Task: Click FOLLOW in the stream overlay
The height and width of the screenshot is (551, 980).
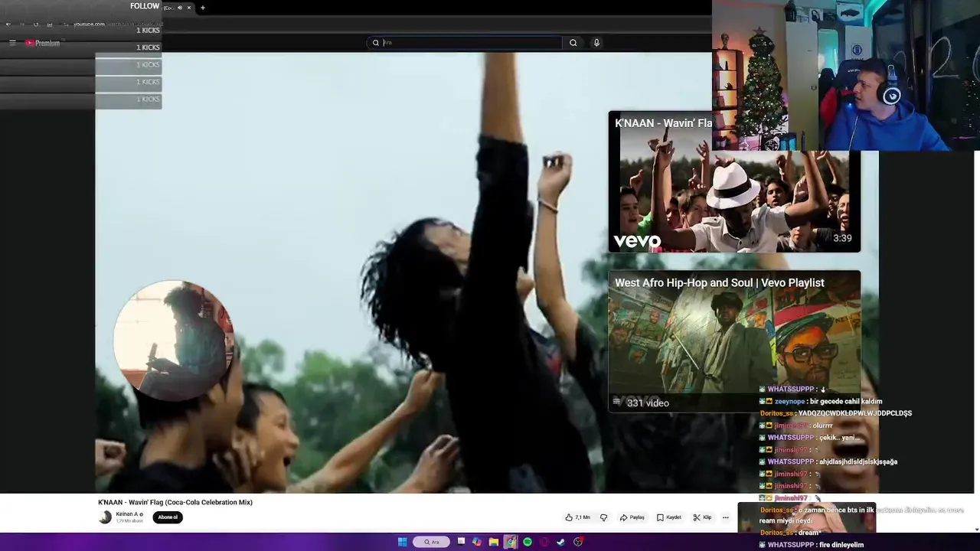Action: point(145,6)
